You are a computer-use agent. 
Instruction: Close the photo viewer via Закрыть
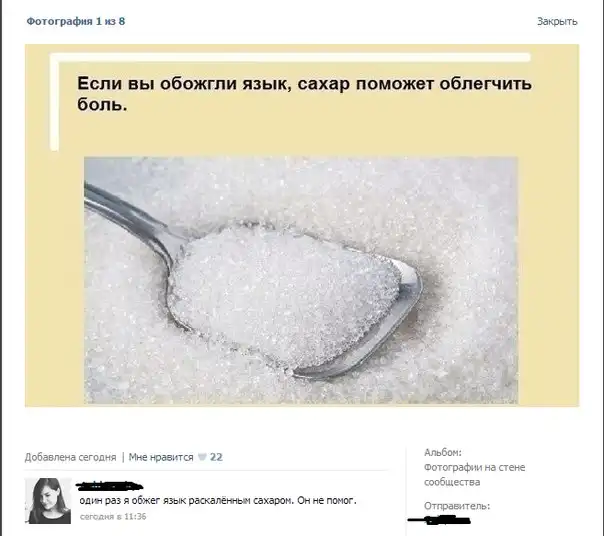[557, 21]
